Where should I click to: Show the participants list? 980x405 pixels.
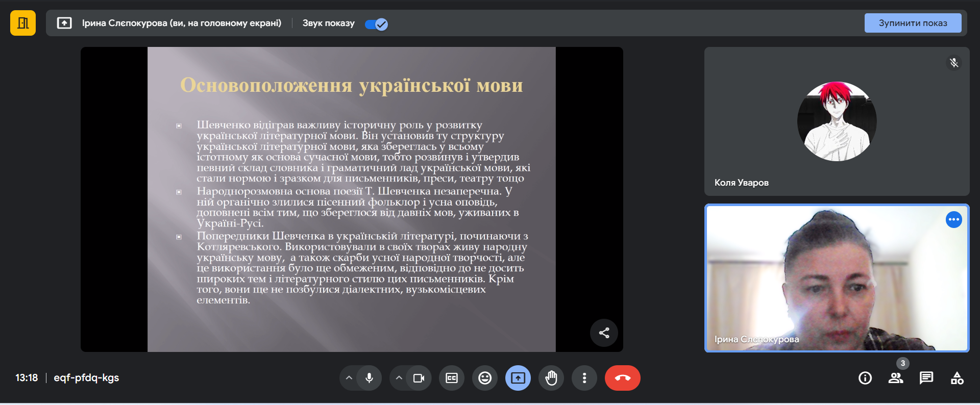click(896, 378)
